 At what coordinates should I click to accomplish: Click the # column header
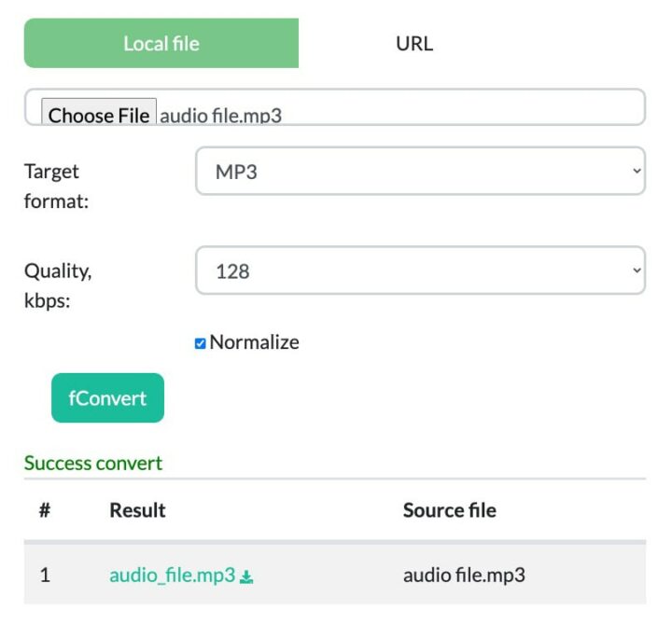point(45,510)
